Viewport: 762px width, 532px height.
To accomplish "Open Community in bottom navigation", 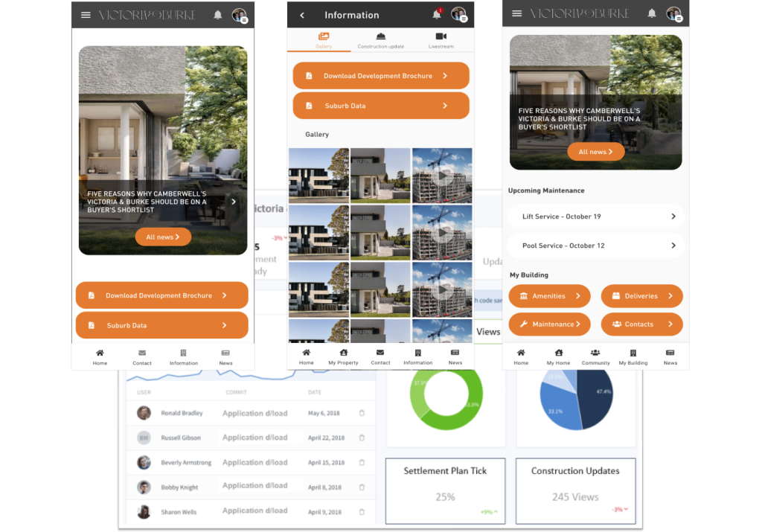I will point(595,356).
